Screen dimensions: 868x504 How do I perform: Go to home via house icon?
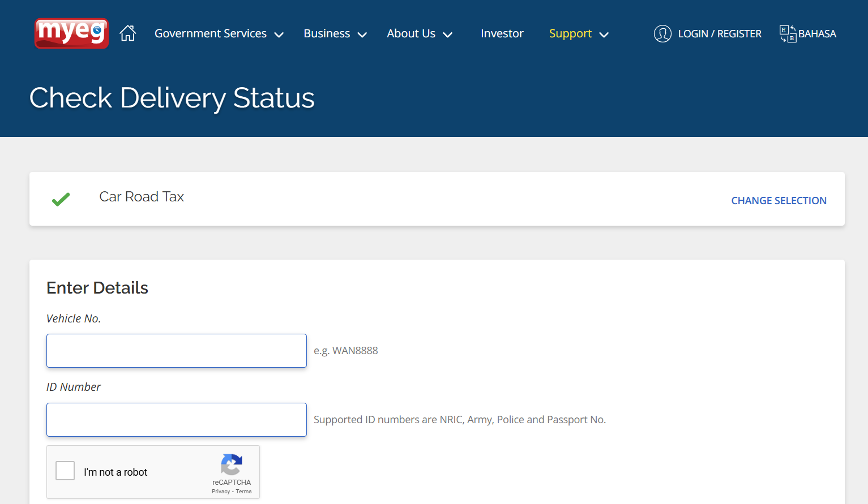pyautogui.click(x=128, y=33)
